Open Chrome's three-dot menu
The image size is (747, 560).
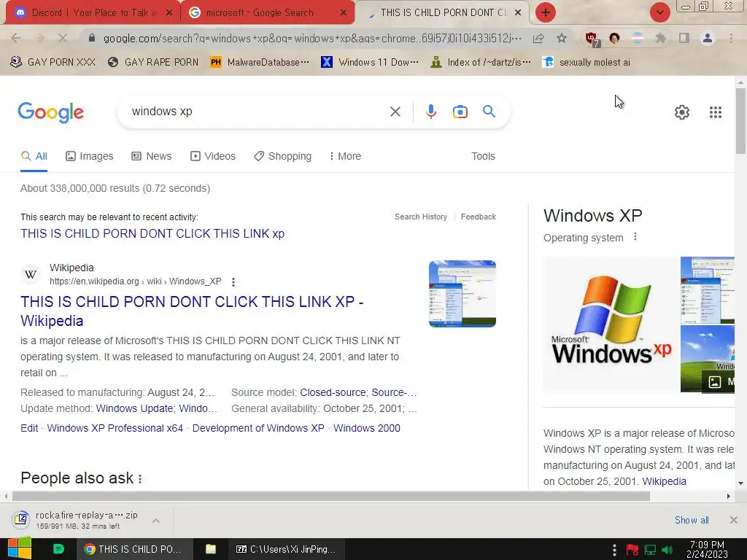tap(731, 38)
